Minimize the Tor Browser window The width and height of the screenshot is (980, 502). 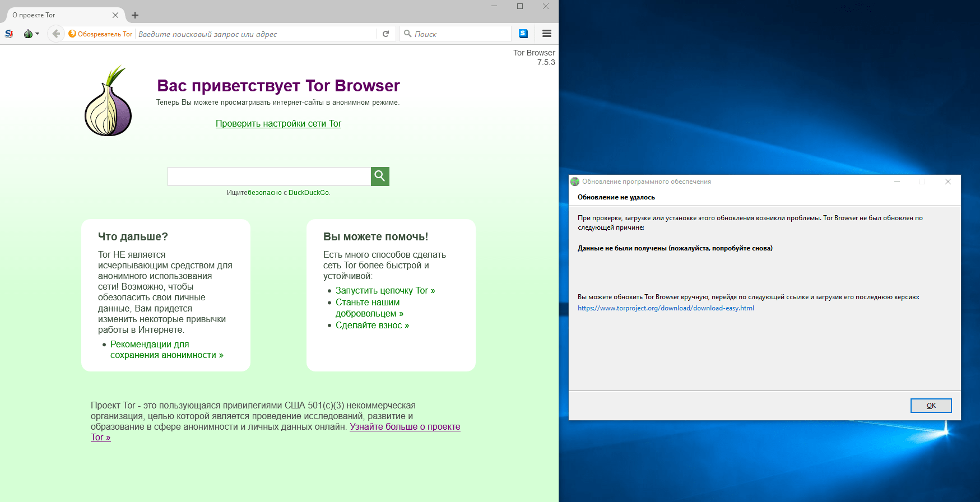[494, 6]
